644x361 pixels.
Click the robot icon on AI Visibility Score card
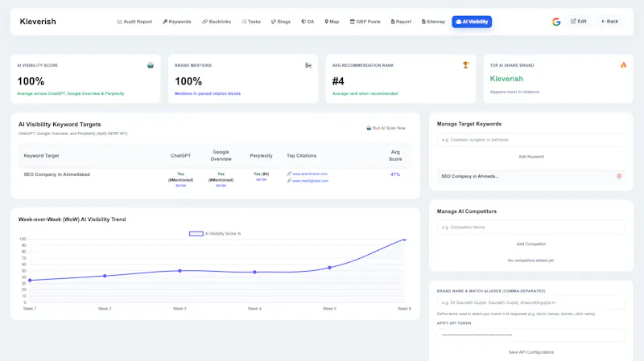[151, 65]
